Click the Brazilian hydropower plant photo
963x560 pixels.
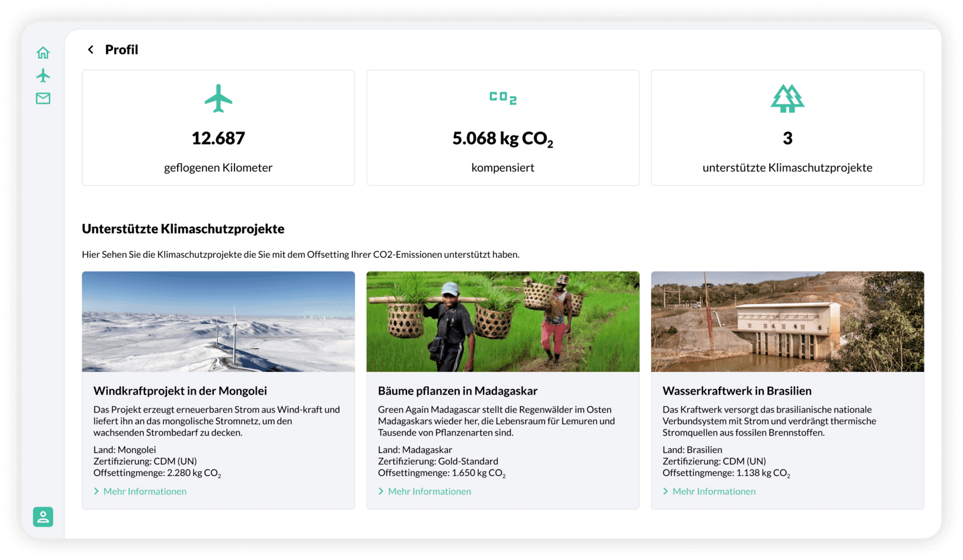pyautogui.click(x=787, y=321)
